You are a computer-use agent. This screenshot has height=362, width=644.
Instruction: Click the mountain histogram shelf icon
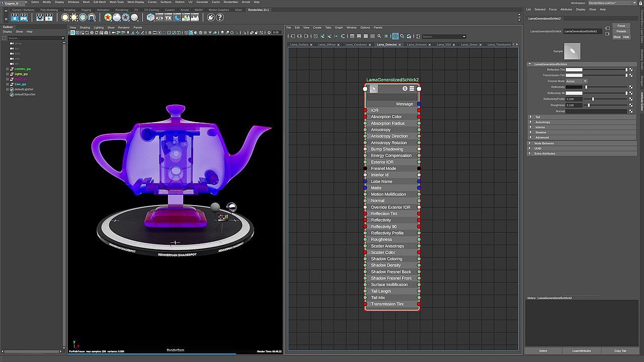point(195,18)
